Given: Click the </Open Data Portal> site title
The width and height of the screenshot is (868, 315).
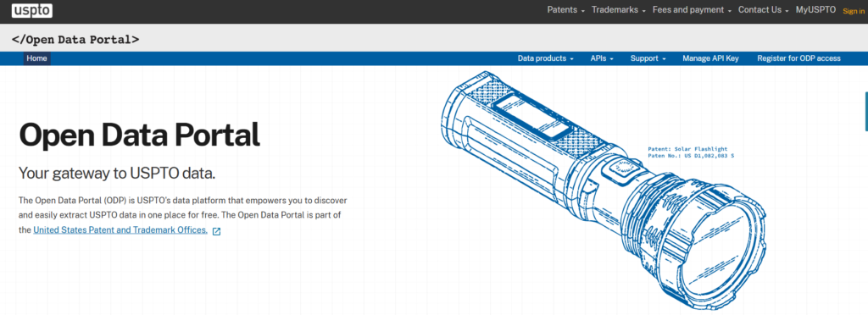Looking at the screenshot, I should [x=75, y=40].
